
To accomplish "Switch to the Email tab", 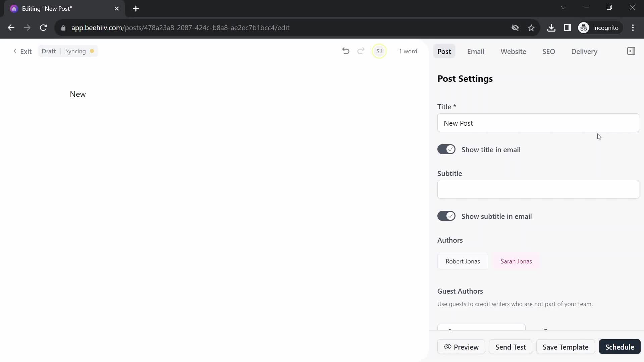I will click(x=476, y=51).
